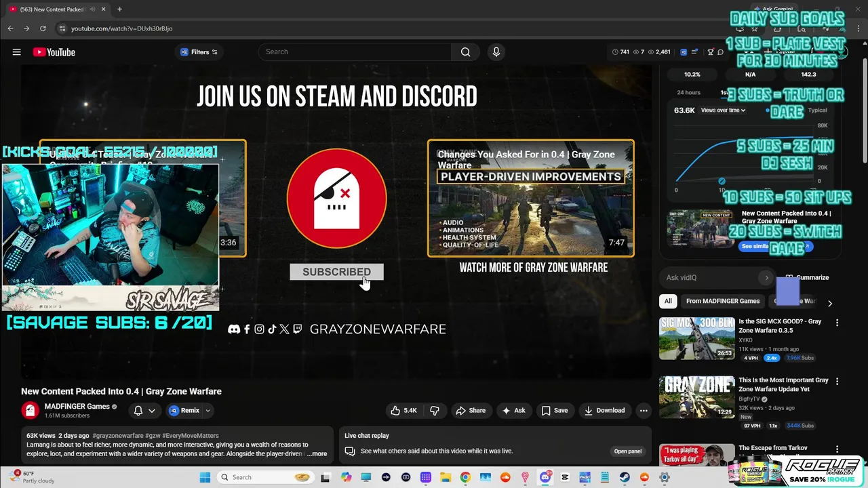Click the '1.61M subscribers' text

pos(67,415)
